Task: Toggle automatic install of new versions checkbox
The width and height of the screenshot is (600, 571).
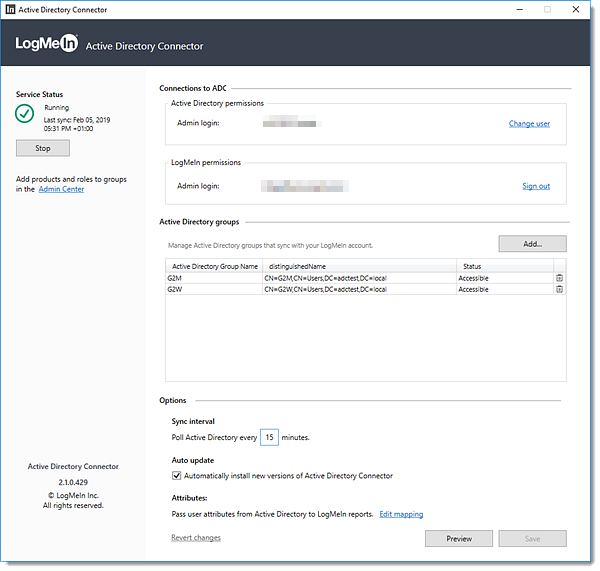Action: click(x=177, y=476)
